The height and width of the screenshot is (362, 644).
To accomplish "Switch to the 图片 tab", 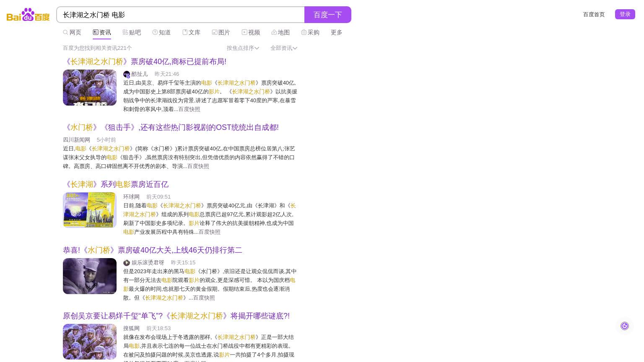I will click(224, 32).
